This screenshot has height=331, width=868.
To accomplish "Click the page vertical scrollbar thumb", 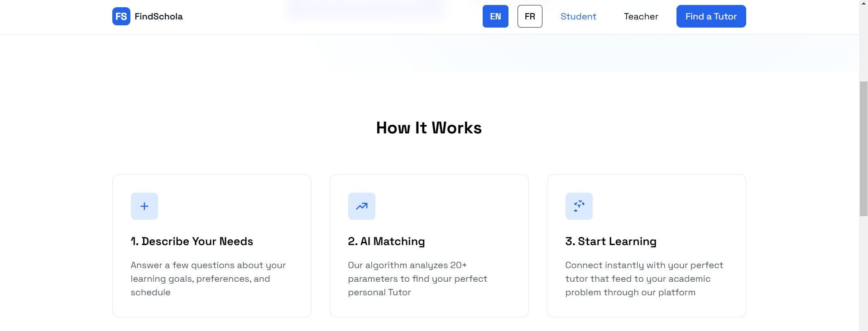I will [x=863, y=148].
